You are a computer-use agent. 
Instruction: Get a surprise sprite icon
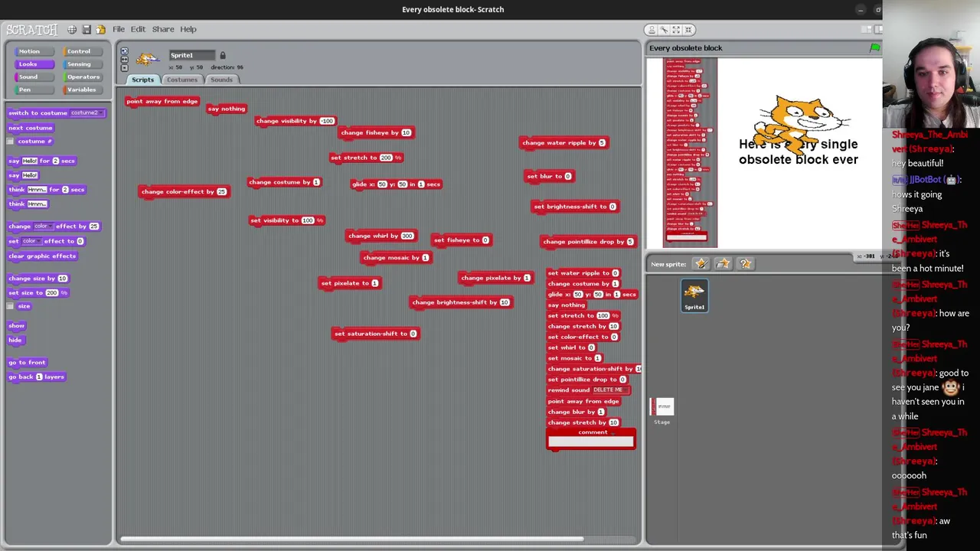[745, 264]
